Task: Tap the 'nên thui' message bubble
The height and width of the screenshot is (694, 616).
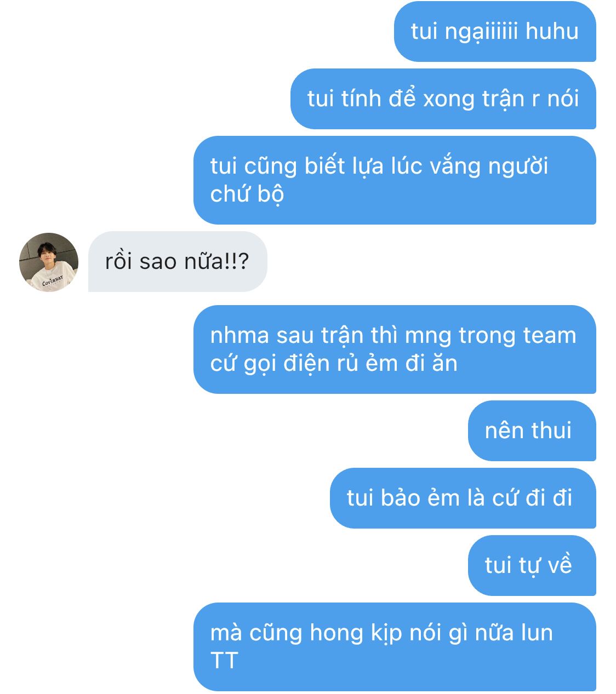Action: click(532, 431)
